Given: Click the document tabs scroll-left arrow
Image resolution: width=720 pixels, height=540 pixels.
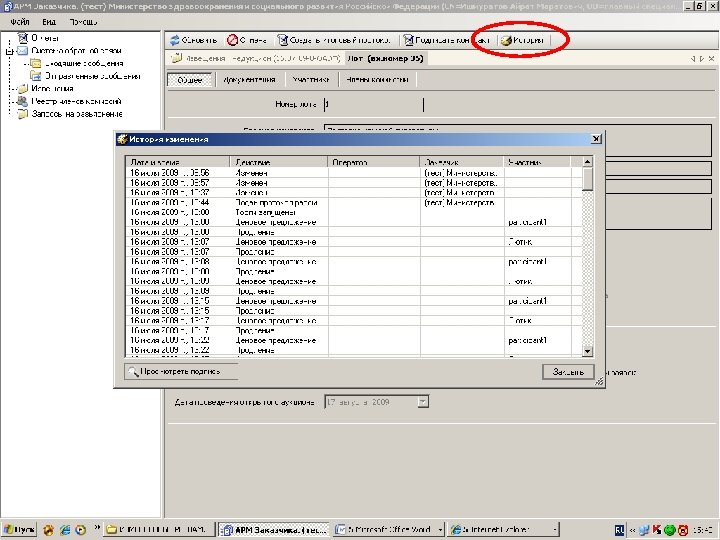Looking at the screenshot, I should (x=693, y=59).
